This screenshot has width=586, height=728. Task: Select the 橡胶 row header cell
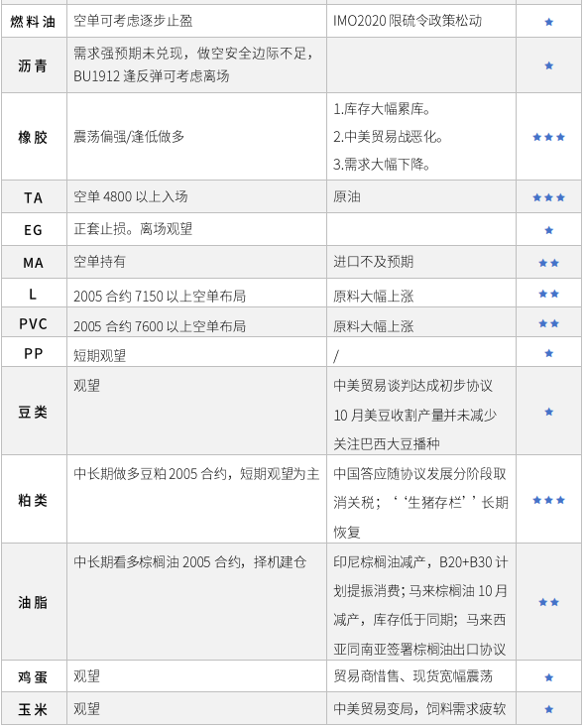[34, 137]
